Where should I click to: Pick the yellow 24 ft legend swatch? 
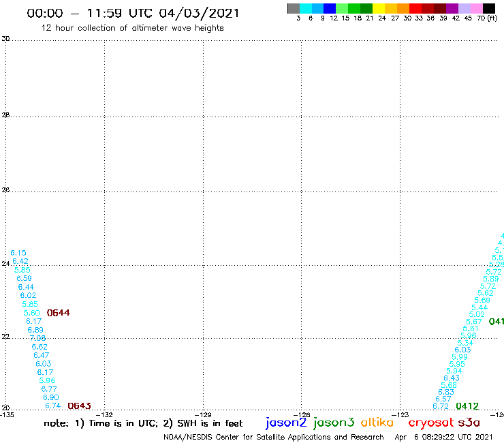pos(379,8)
